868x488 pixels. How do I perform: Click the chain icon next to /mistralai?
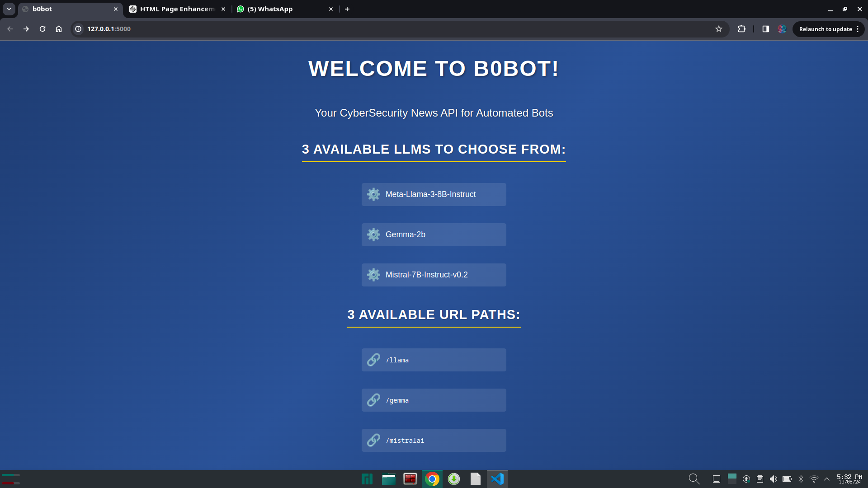[x=373, y=440]
